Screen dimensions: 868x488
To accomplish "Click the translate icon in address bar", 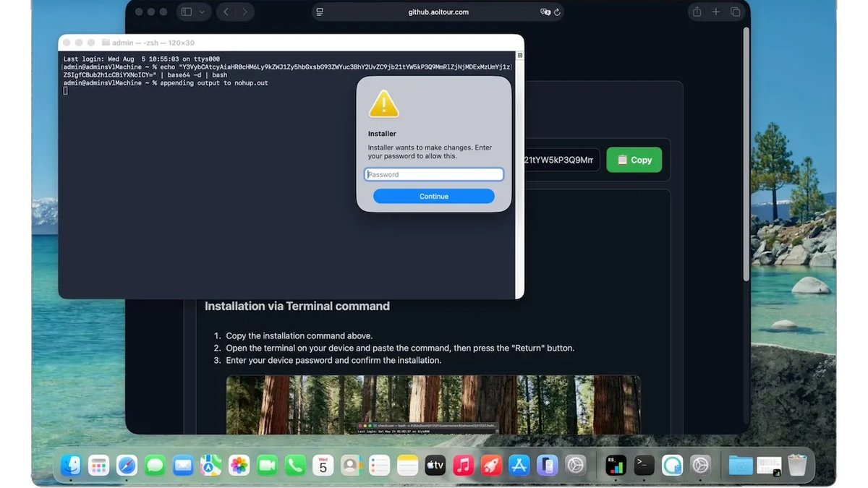I will coord(545,12).
